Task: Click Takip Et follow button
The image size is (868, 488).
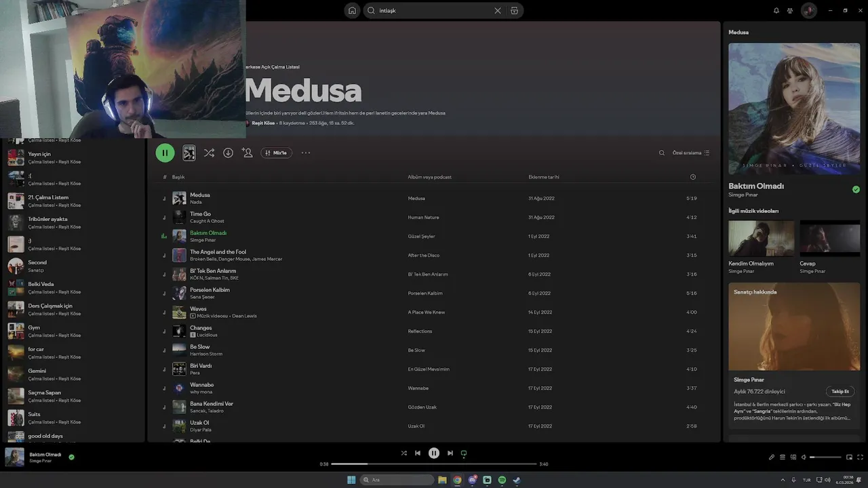Action: coord(840,391)
